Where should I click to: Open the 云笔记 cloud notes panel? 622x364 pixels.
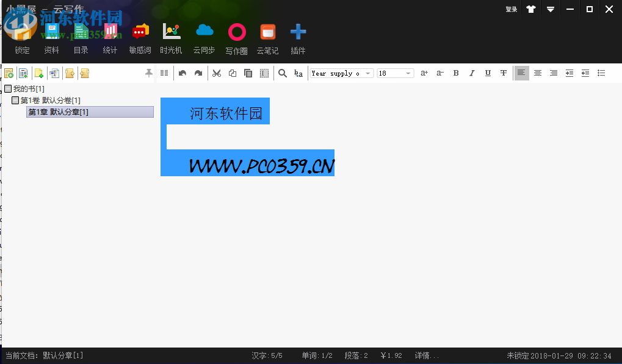[x=267, y=37]
